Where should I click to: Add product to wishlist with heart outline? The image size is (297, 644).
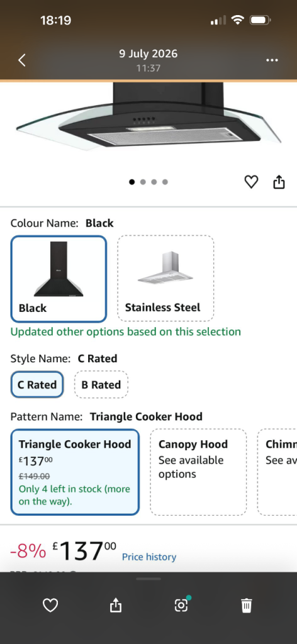[252, 182]
